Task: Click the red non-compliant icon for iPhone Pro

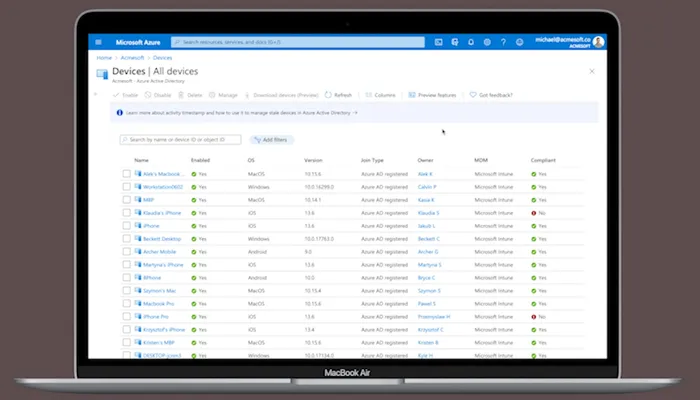Action: click(x=533, y=317)
